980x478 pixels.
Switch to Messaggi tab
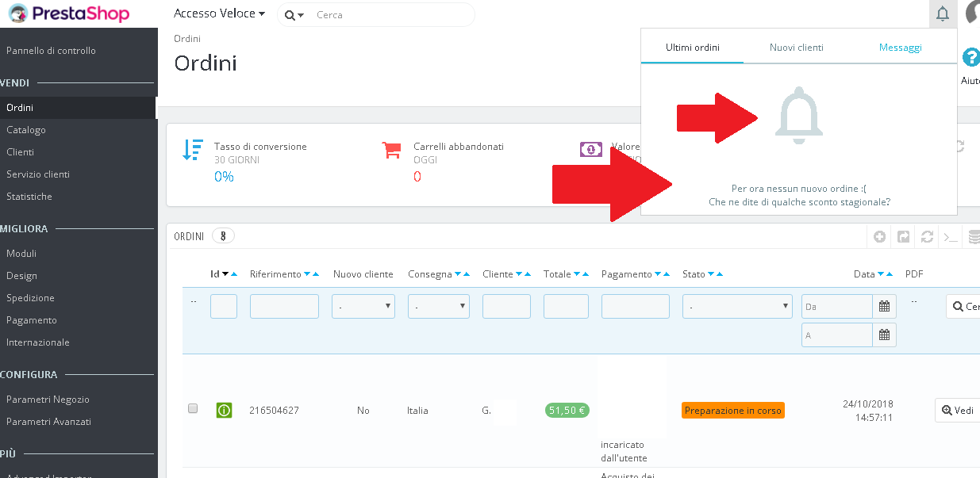(x=901, y=48)
